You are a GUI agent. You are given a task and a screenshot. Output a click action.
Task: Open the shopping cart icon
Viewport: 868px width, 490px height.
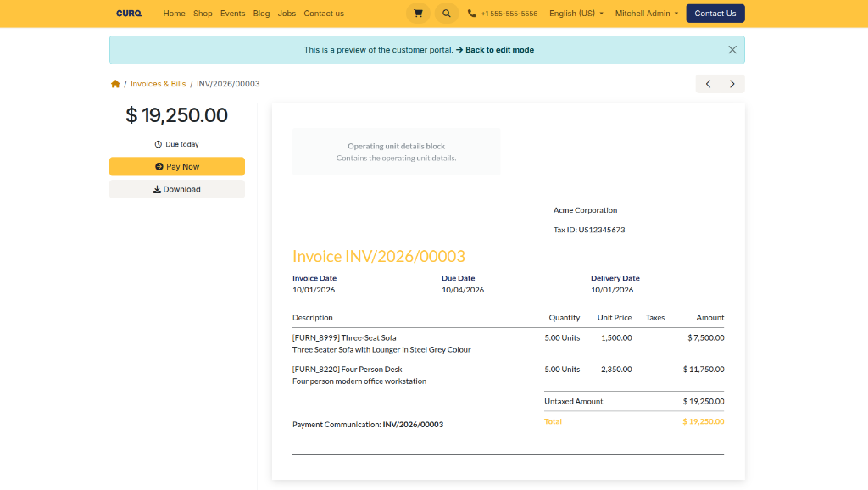pos(418,14)
